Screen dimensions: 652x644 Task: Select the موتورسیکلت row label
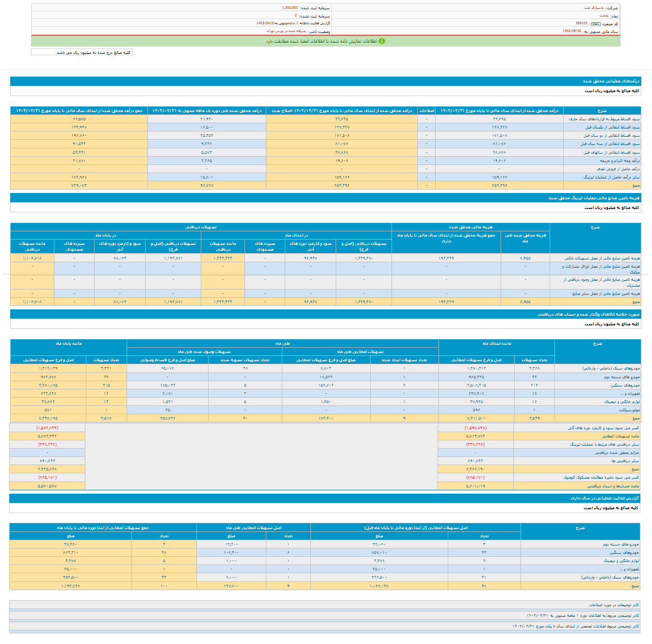pyautogui.click(x=629, y=410)
